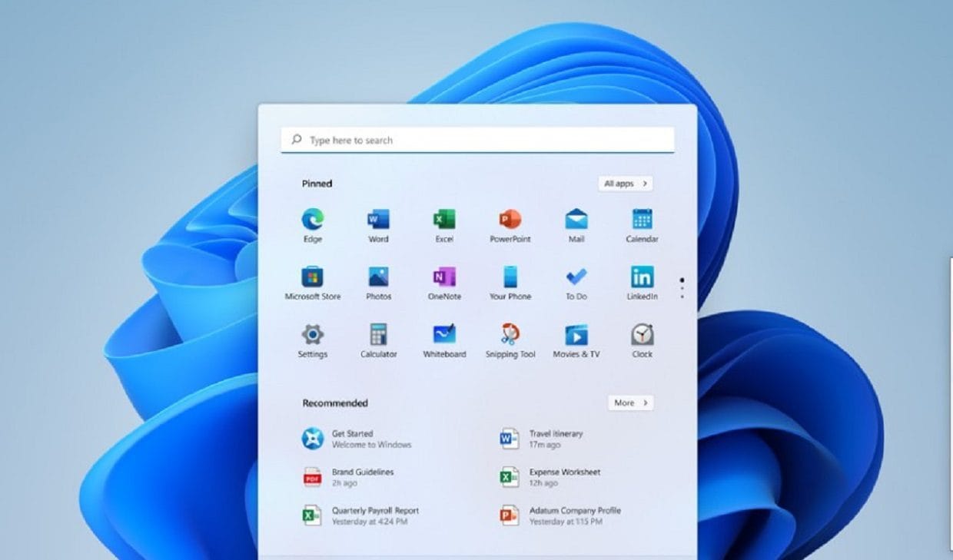Screen dimensions: 953x560
Task: Open Get Started Welcome to Windows
Action: (357, 439)
